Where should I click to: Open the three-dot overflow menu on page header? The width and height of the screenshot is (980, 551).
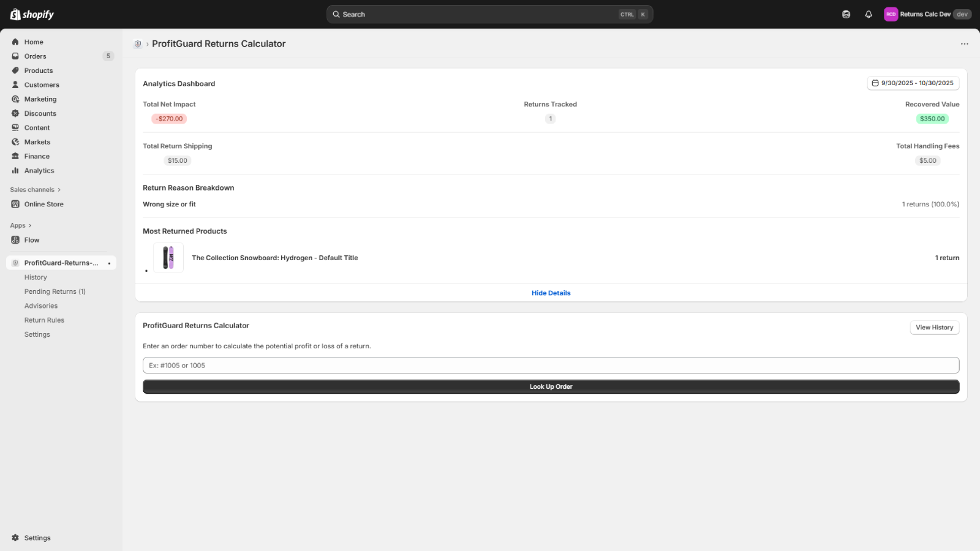965,43
